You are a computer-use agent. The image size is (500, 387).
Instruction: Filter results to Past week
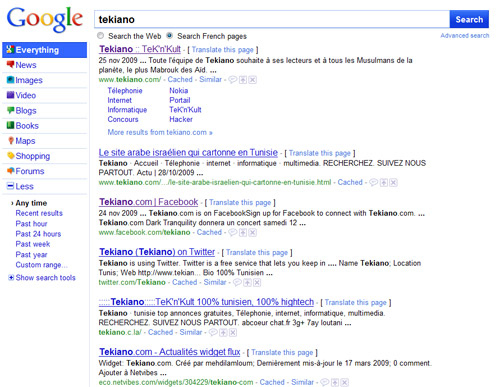coord(33,244)
